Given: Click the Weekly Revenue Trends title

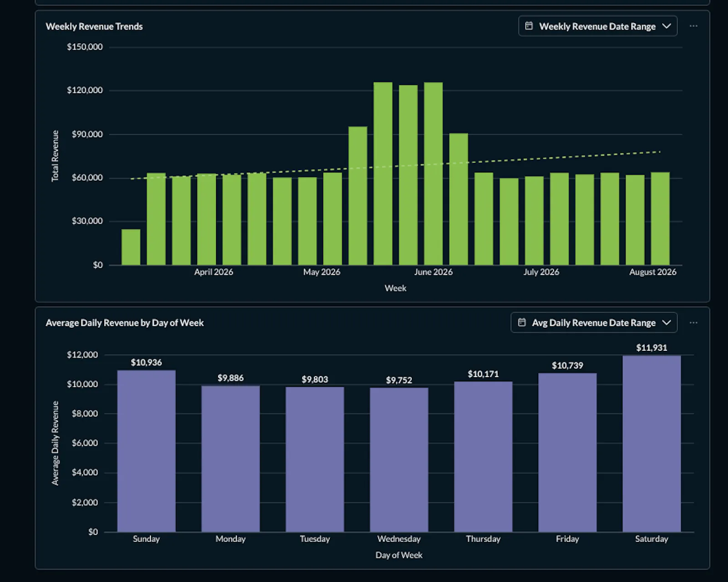Looking at the screenshot, I should point(94,26).
